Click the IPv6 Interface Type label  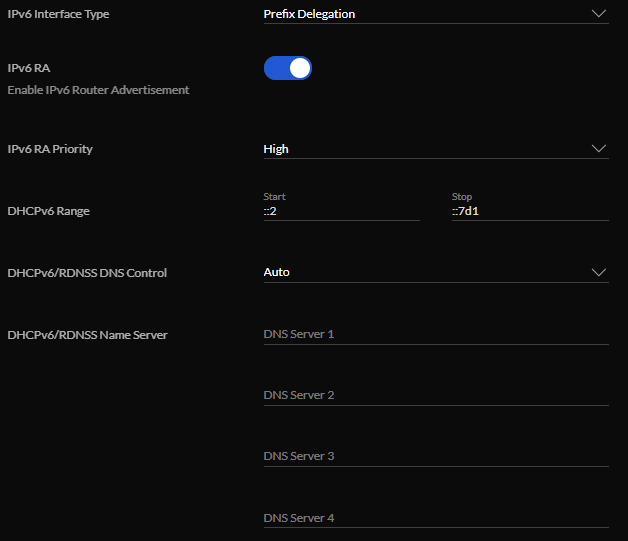coord(58,14)
